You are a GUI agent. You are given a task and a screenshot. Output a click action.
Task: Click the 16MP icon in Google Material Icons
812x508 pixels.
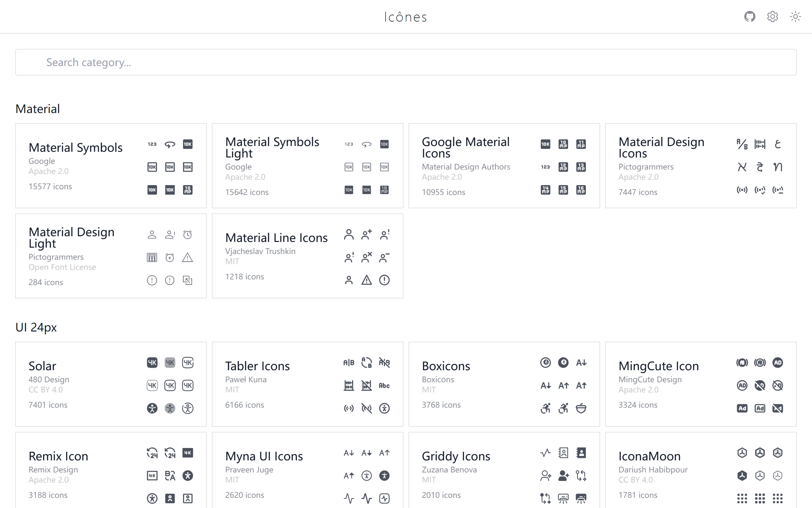[x=581, y=190]
